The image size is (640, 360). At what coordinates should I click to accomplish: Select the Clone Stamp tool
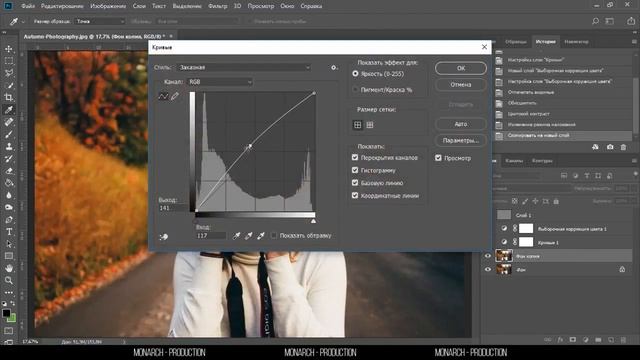(x=9, y=147)
